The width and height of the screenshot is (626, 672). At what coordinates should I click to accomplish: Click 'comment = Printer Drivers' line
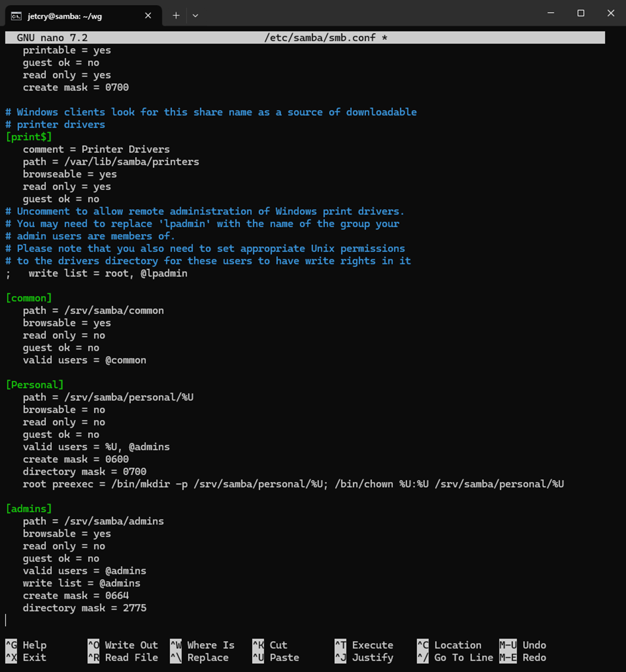click(x=96, y=149)
